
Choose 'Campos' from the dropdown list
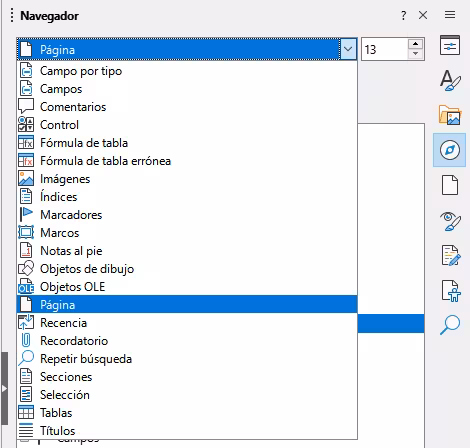click(x=187, y=89)
